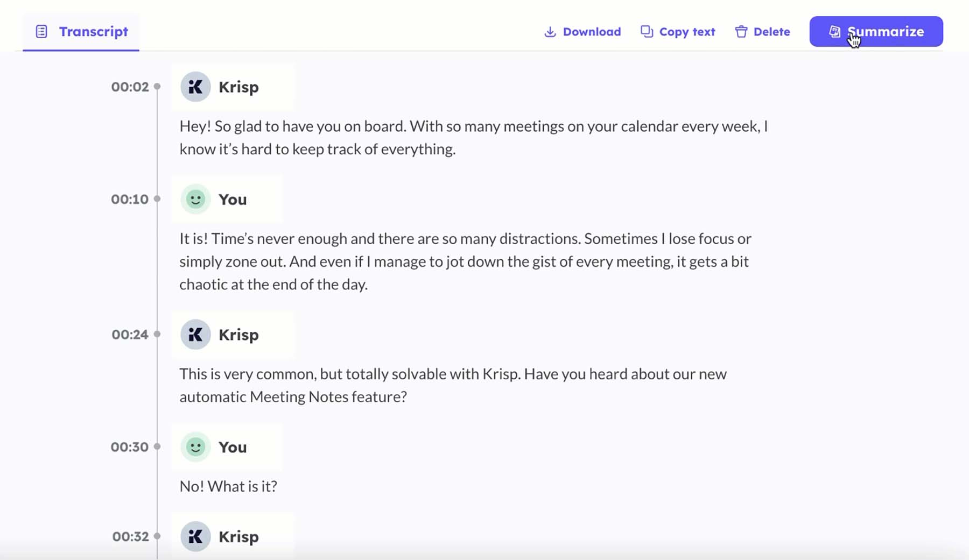969x560 pixels.
Task: Click the Krisp avatar at timestamp 00:32
Action: [x=195, y=536]
